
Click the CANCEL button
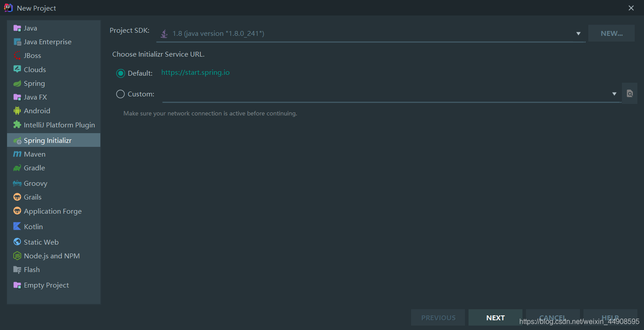point(553,318)
